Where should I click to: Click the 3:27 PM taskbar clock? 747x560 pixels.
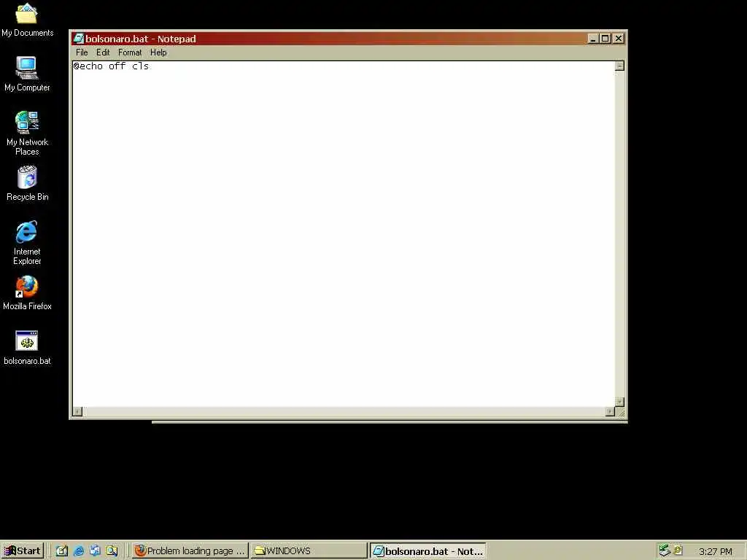[x=715, y=551]
